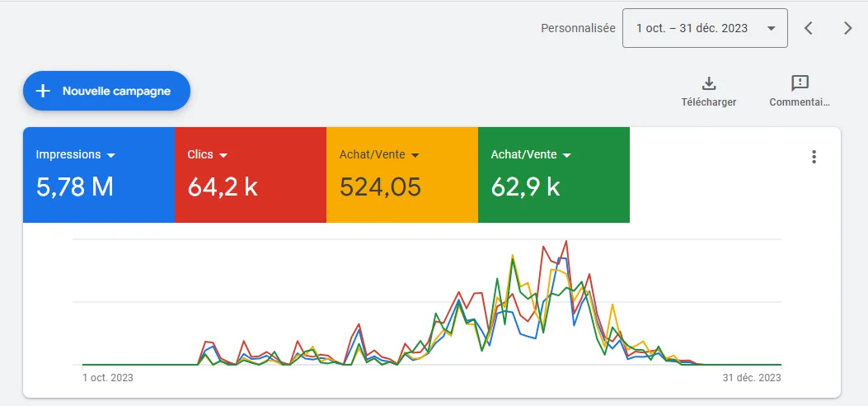This screenshot has height=406, width=868.
Task: Open the Commentaires feedback icon
Action: (x=800, y=83)
